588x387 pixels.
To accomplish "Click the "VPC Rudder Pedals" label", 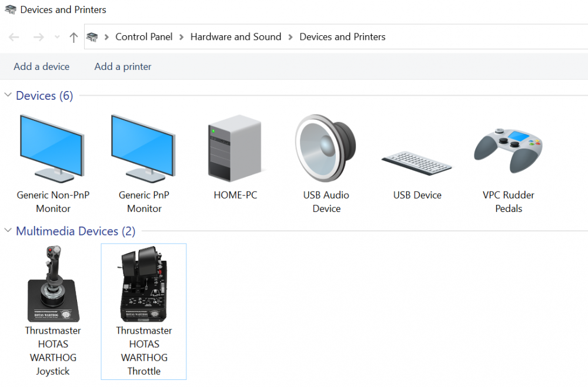I will coord(509,202).
